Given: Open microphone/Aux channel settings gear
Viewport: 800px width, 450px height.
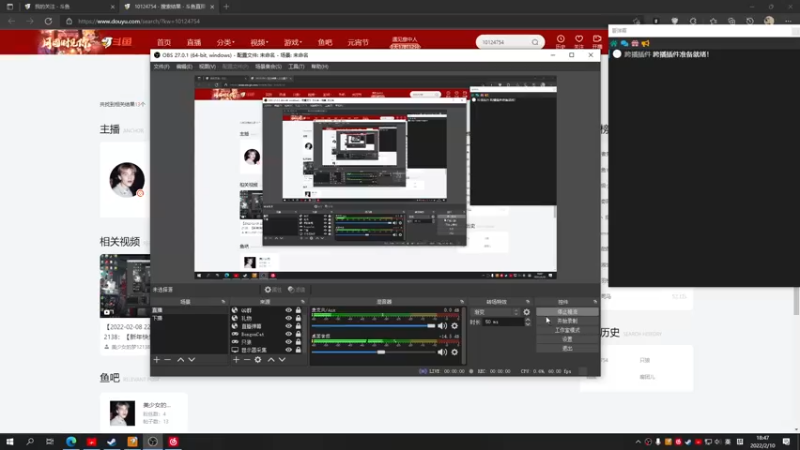Looking at the screenshot, I should pyautogui.click(x=455, y=326).
